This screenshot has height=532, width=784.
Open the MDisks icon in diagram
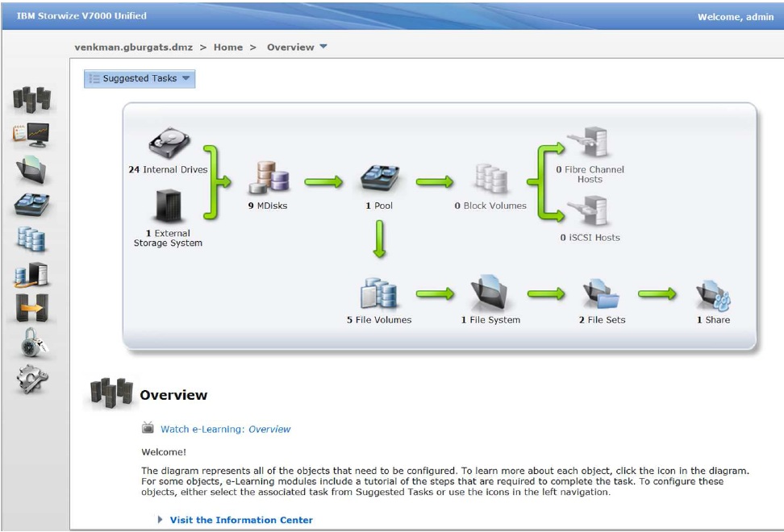[268, 178]
